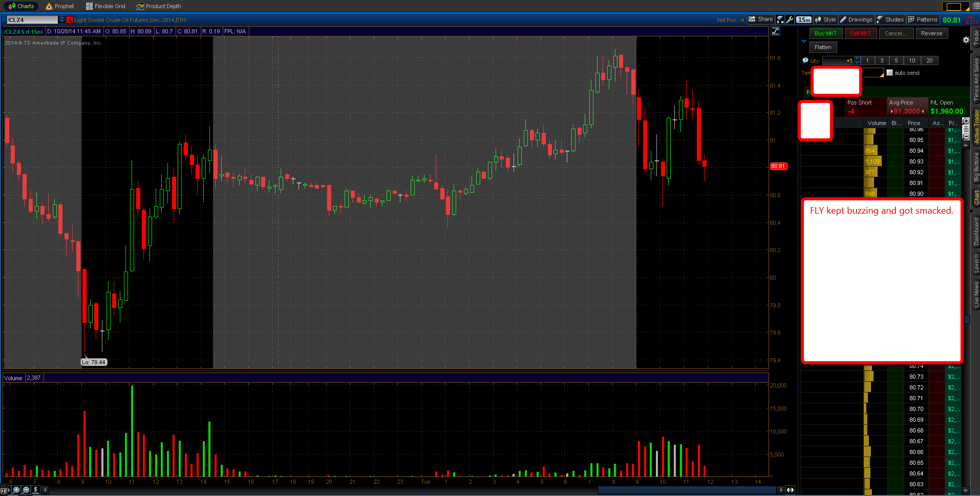Switch to the Charts tab
This screenshot has width=980, height=496.
click(x=21, y=6)
